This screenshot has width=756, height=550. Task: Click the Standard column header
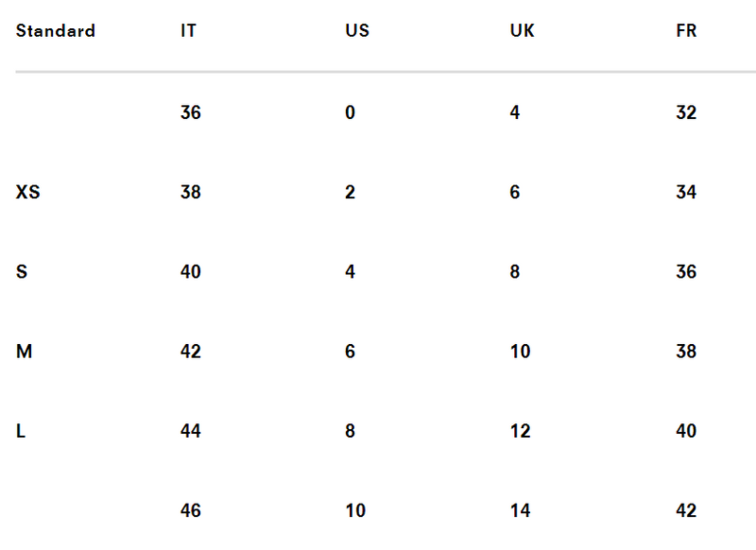(56, 30)
